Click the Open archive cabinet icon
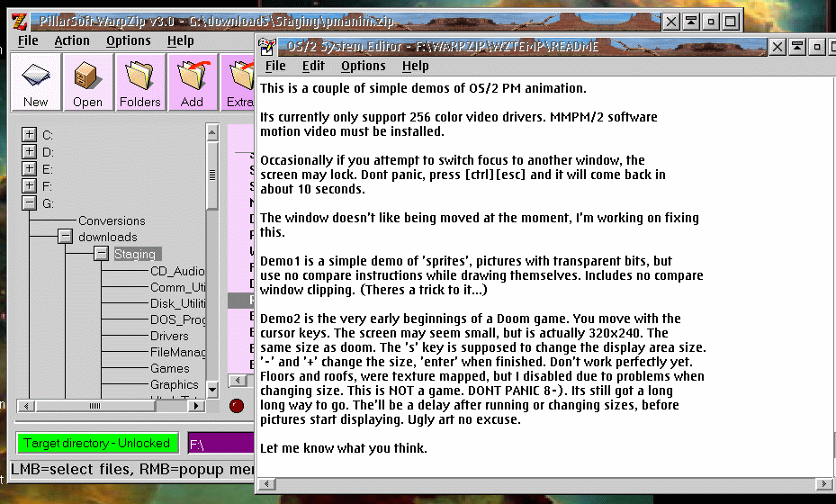The image size is (836, 504). point(87,82)
